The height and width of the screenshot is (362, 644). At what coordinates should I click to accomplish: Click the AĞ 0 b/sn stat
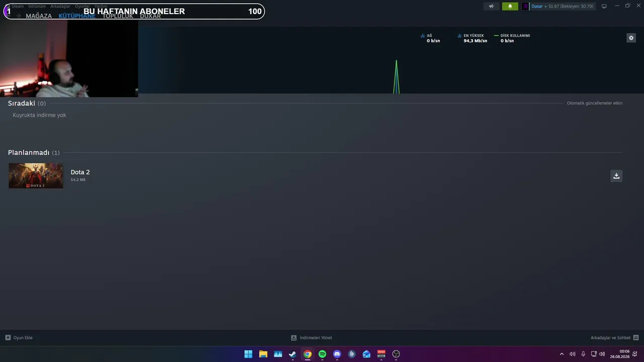click(x=431, y=38)
